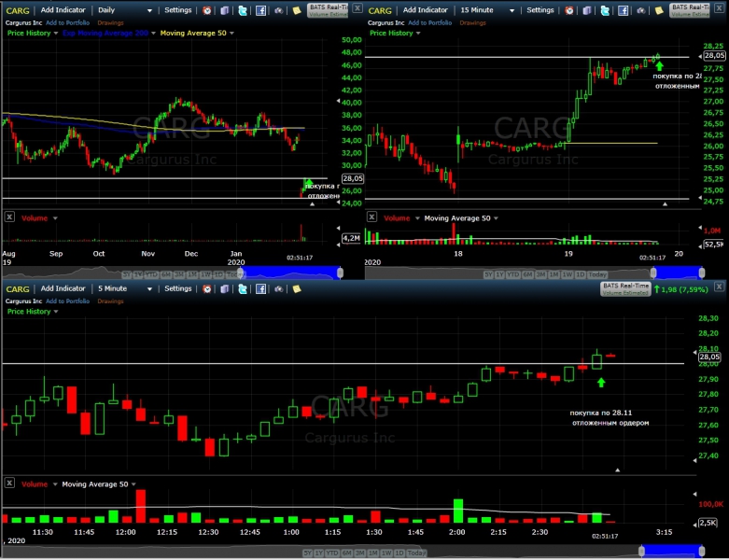Click BATS Real-Time badge in Daily chart
The image size is (729, 560).
click(x=329, y=10)
